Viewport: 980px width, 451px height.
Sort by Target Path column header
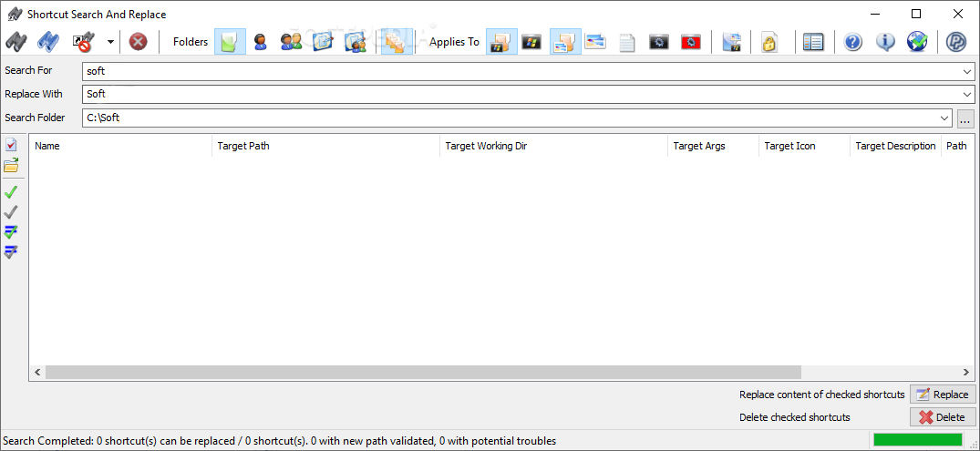coord(325,146)
